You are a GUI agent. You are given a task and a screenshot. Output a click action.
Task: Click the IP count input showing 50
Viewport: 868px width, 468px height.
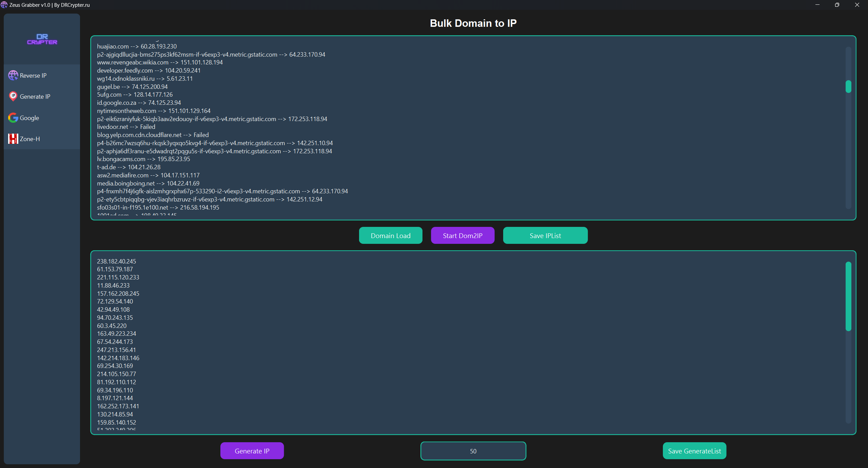(473, 451)
